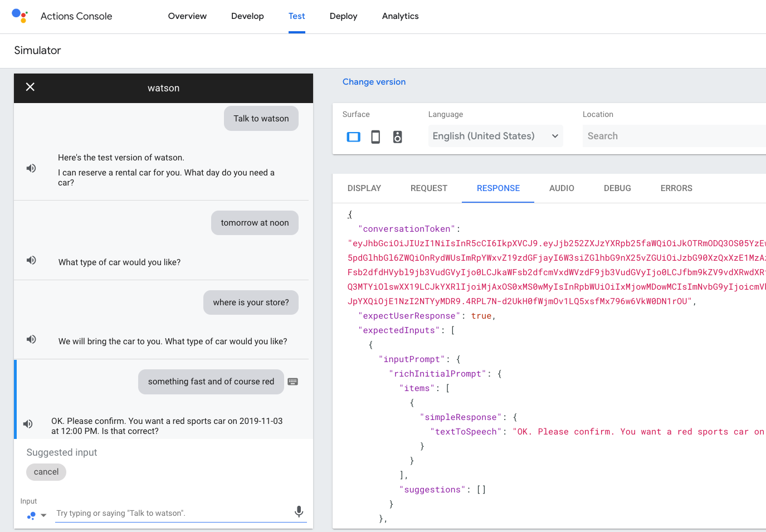This screenshot has width=766, height=532.
Task: Select the smart display surface icon
Action: (354, 136)
